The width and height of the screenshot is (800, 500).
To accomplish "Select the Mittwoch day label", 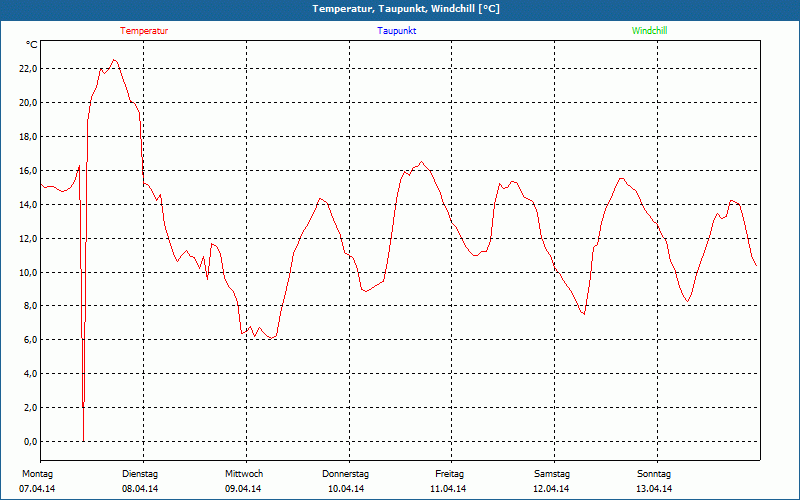I will [244, 474].
